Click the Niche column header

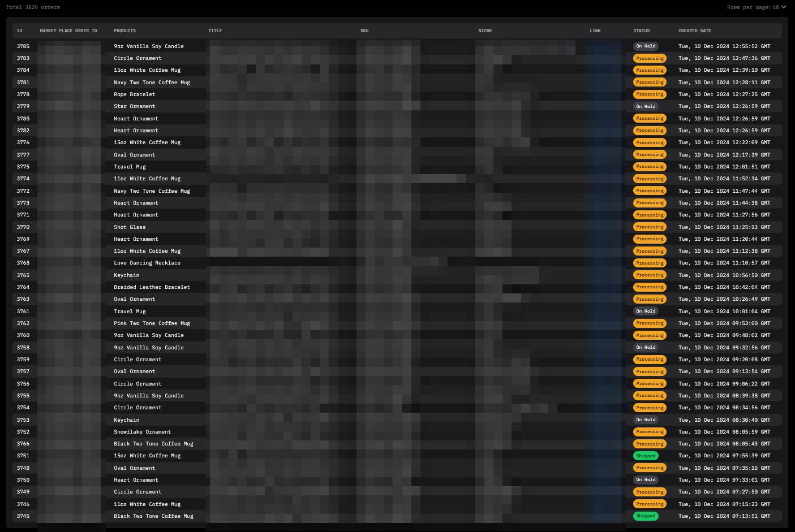pos(485,31)
